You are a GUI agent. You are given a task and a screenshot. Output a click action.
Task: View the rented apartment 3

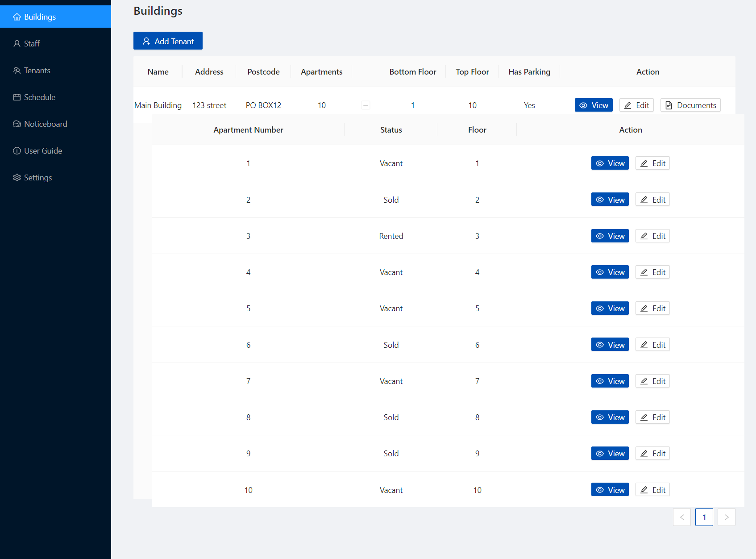(x=610, y=236)
